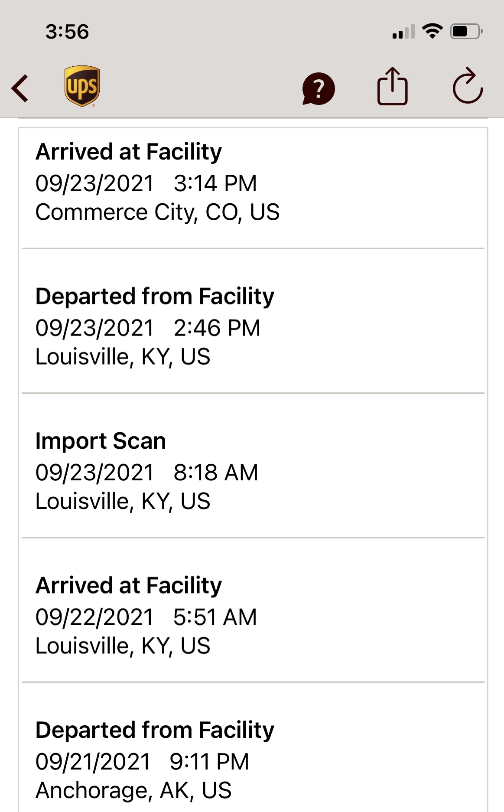Tap the Wi-Fi status icon
The width and height of the screenshot is (504, 812).
click(x=432, y=31)
